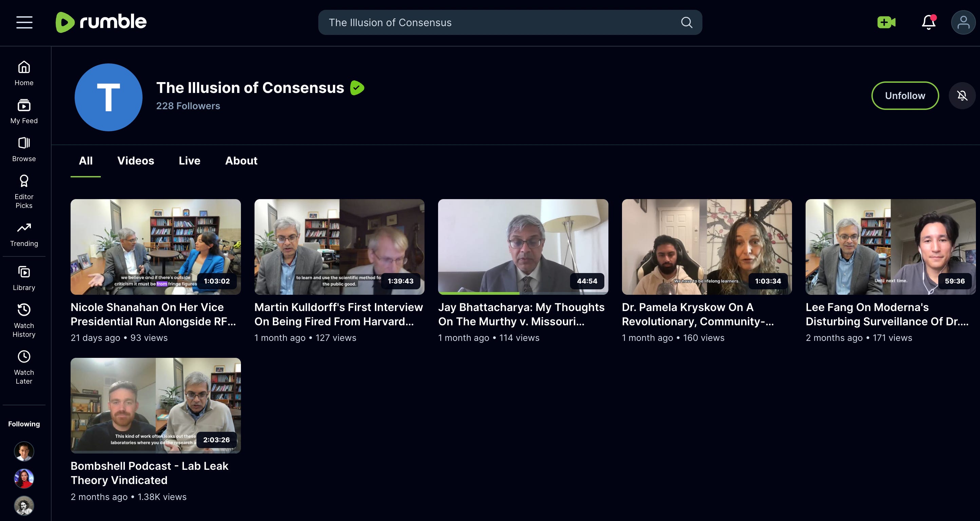The height and width of the screenshot is (521, 980).
Task: Click Bombshell Podcast - Lab Leak title
Action: pyautogui.click(x=150, y=473)
